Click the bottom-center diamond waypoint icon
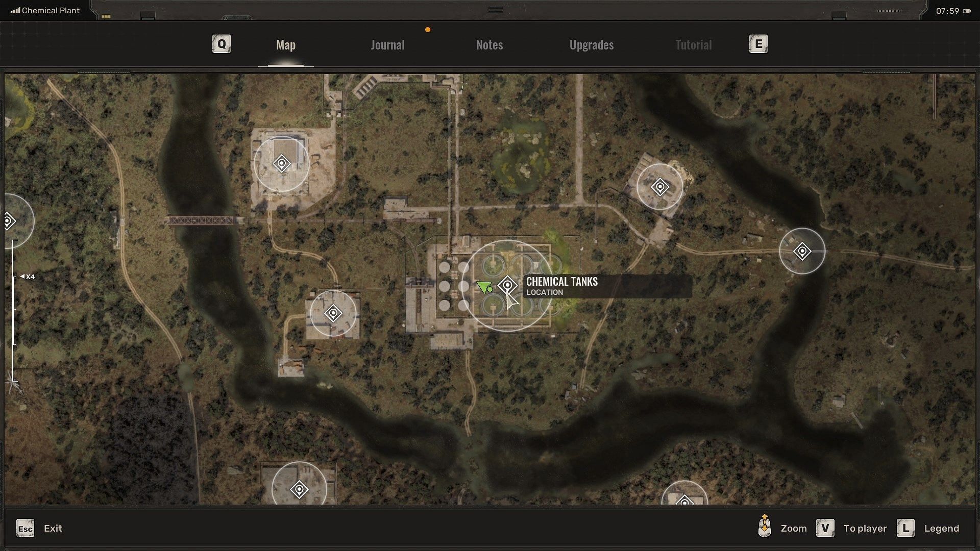The width and height of the screenshot is (980, 551). 299,490
